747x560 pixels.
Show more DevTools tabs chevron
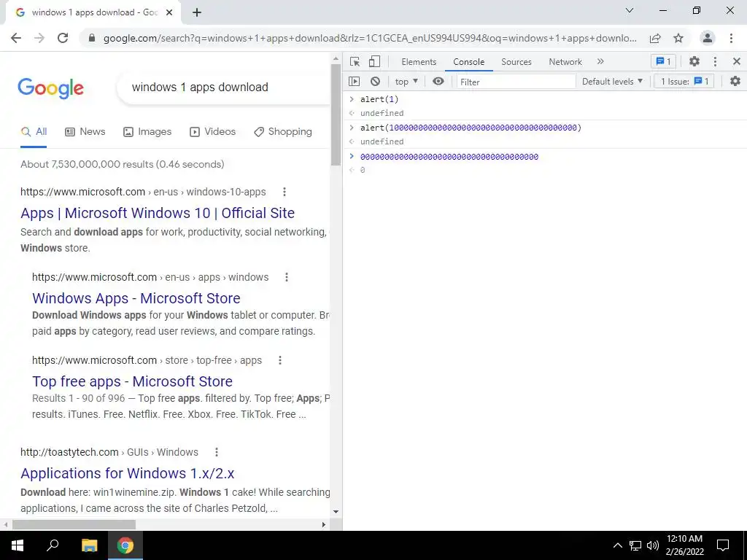click(600, 61)
